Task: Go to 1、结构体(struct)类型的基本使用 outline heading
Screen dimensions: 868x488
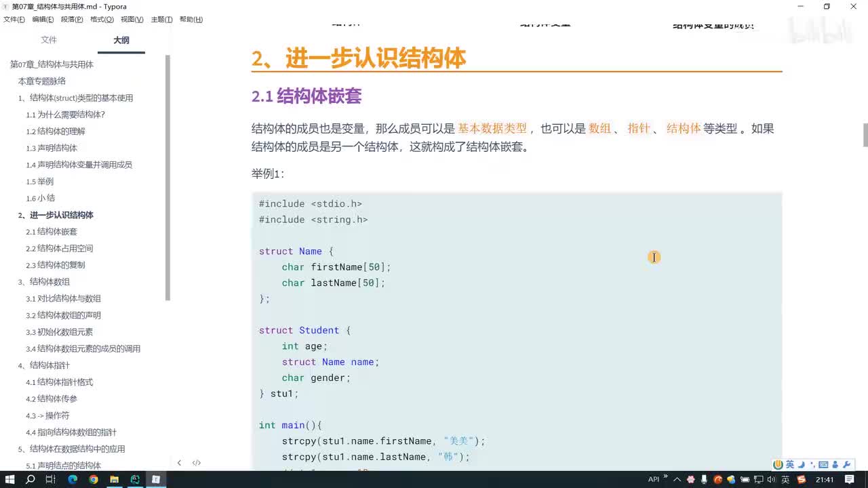Action: tap(75, 98)
